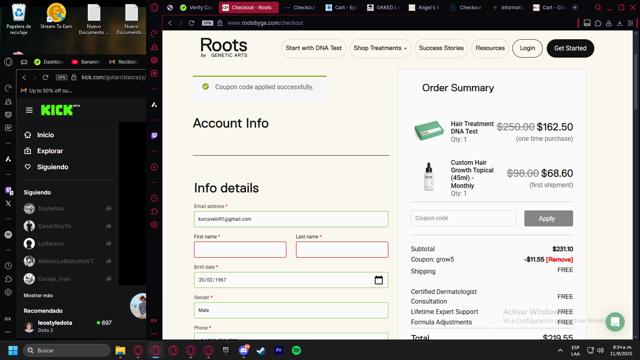Open the Up to 50% off bookmark
640x360 pixels.
click(x=46, y=91)
